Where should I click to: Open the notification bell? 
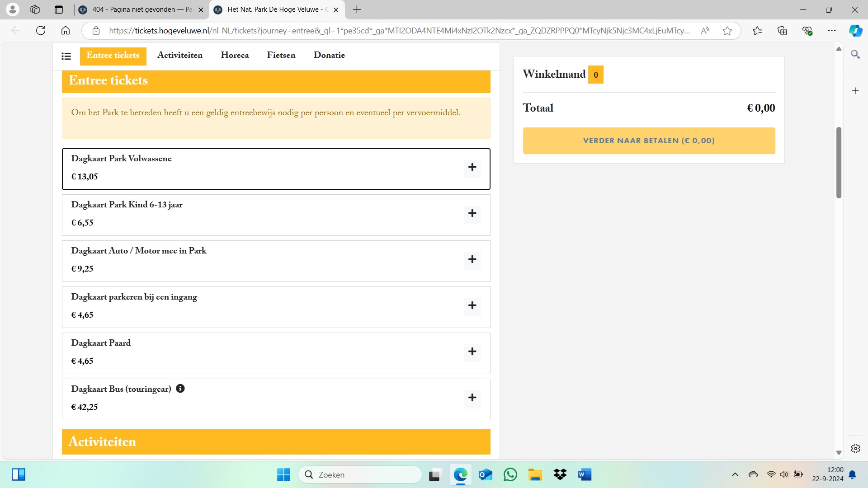[852, 474]
